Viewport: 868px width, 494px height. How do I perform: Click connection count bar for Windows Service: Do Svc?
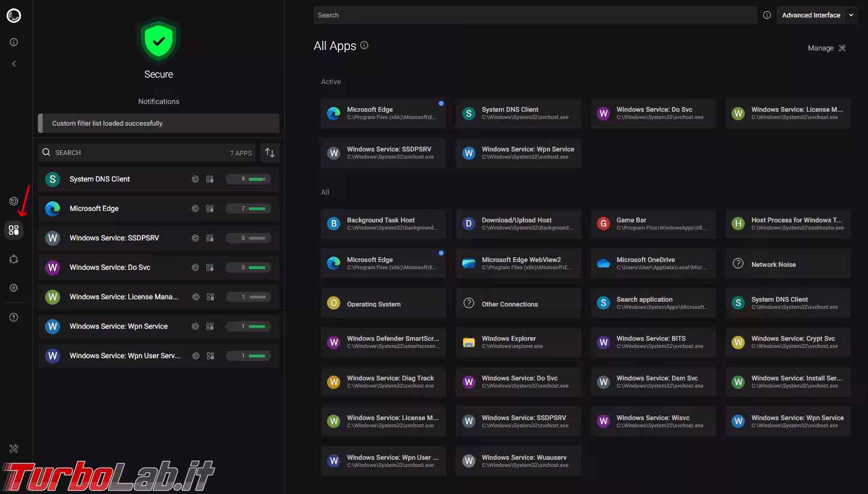coord(248,267)
